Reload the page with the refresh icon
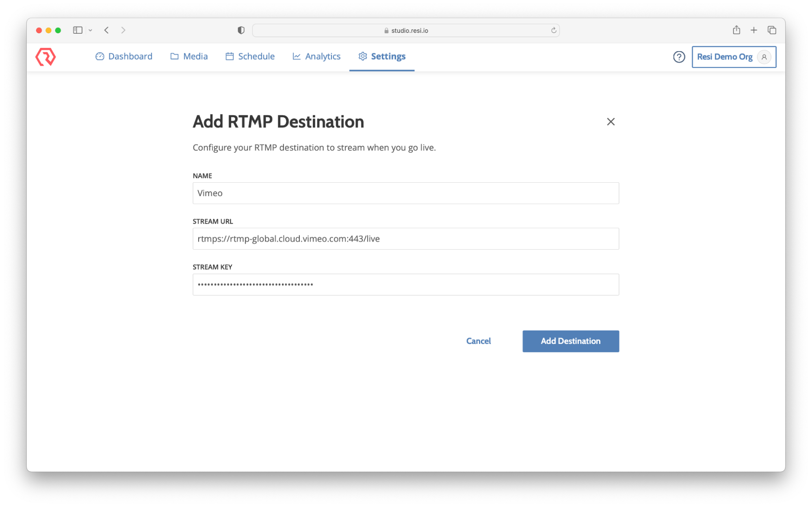 pyautogui.click(x=553, y=30)
